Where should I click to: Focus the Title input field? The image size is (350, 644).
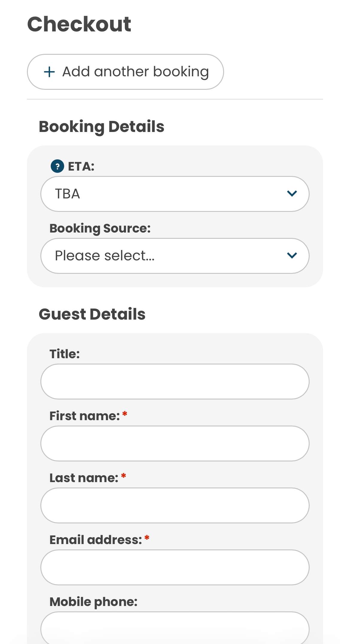point(175,382)
